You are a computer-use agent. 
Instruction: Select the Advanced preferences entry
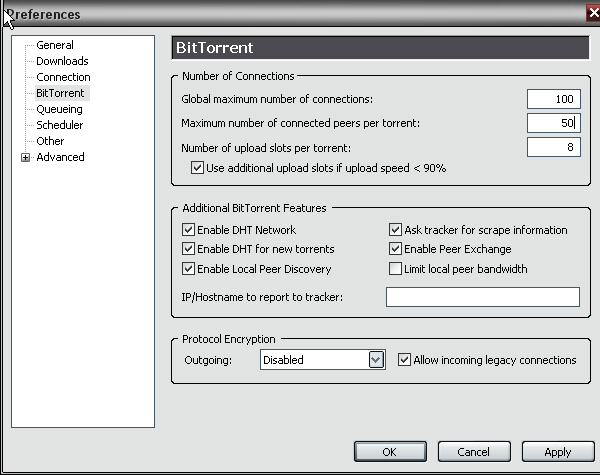[60, 157]
